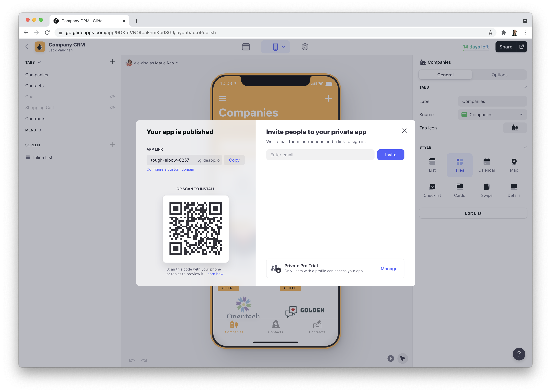Click the preview play button

pos(390,358)
